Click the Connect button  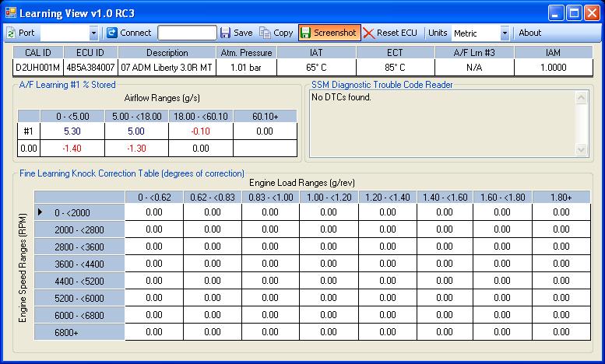tap(129, 33)
